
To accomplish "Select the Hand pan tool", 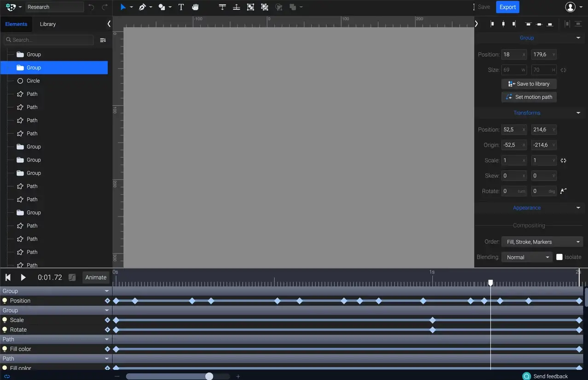I will 195,7.
